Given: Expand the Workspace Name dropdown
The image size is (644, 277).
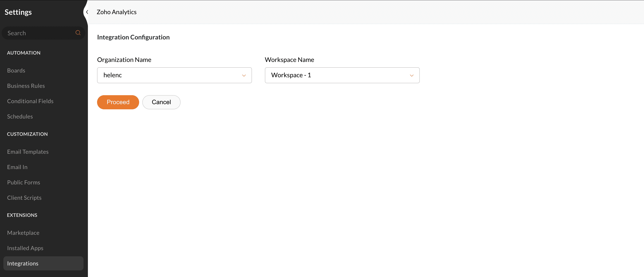Looking at the screenshot, I should pos(342,75).
